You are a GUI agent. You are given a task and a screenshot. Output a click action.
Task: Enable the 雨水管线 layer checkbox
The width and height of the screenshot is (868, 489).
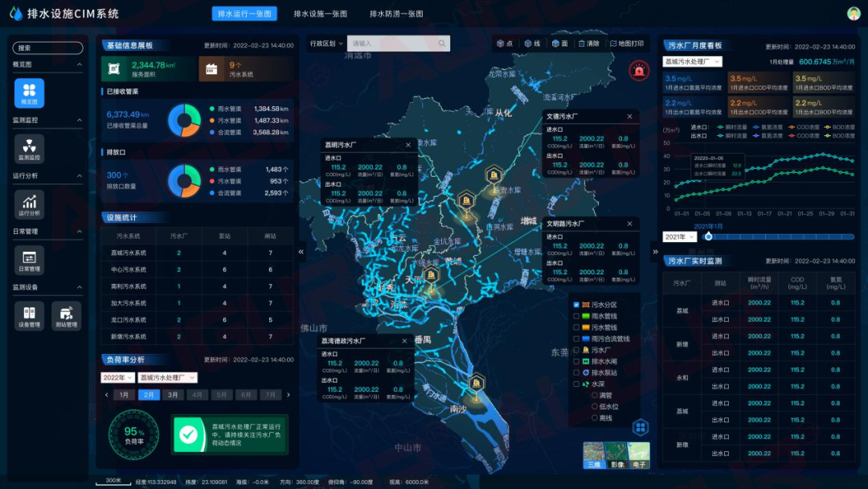click(576, 316)
